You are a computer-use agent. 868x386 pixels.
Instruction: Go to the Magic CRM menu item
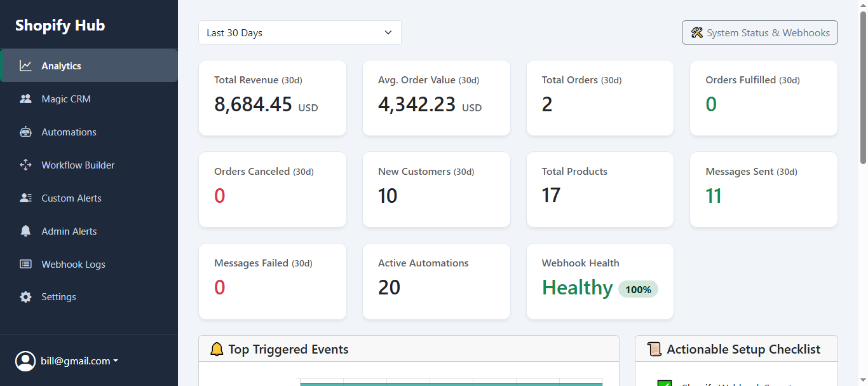click(66, 99)
